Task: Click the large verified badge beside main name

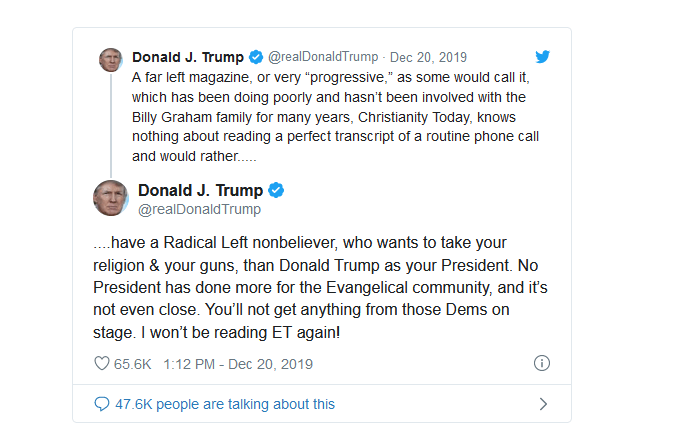Action: click(x=276, y=190)
